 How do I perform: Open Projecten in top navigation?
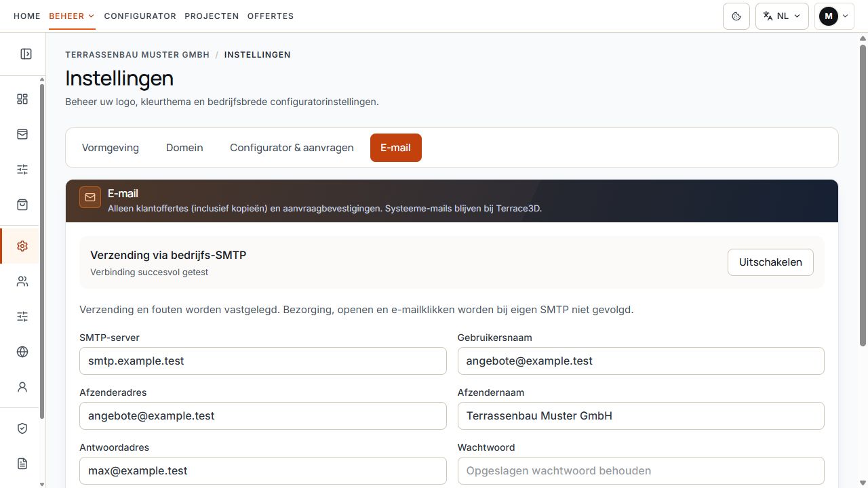click(212, 16)
